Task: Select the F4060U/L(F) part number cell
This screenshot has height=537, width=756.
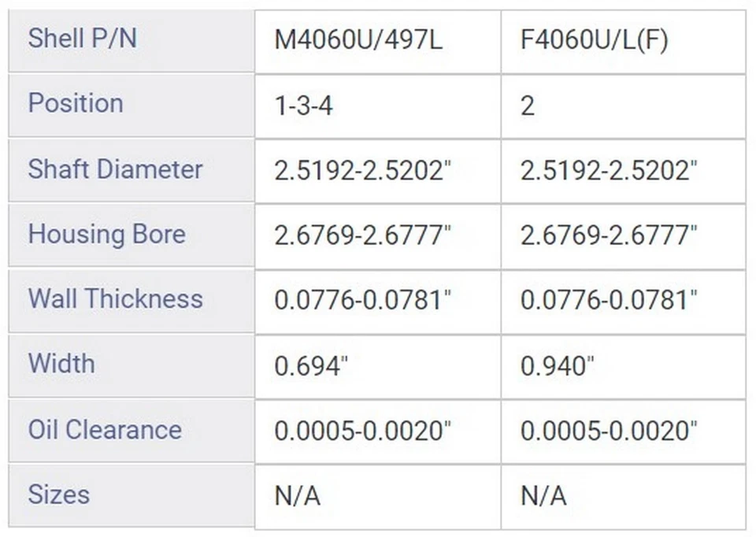Action: [x=595, y=41]
